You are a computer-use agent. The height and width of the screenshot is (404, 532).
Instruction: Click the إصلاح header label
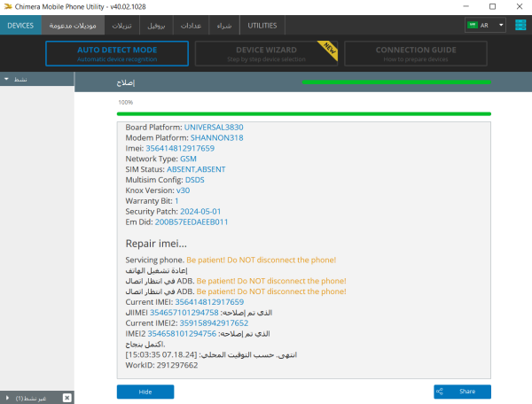click(126, 82)
